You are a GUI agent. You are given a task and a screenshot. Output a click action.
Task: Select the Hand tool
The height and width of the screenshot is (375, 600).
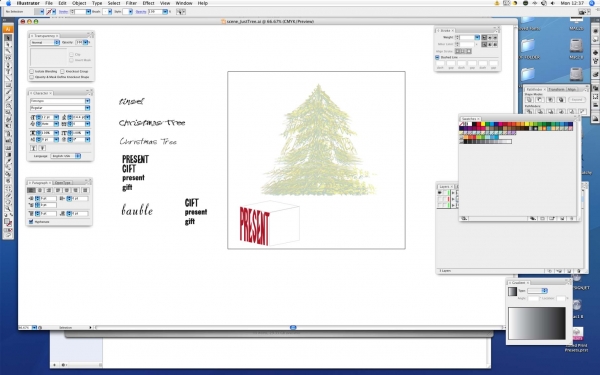click(8, 202)
